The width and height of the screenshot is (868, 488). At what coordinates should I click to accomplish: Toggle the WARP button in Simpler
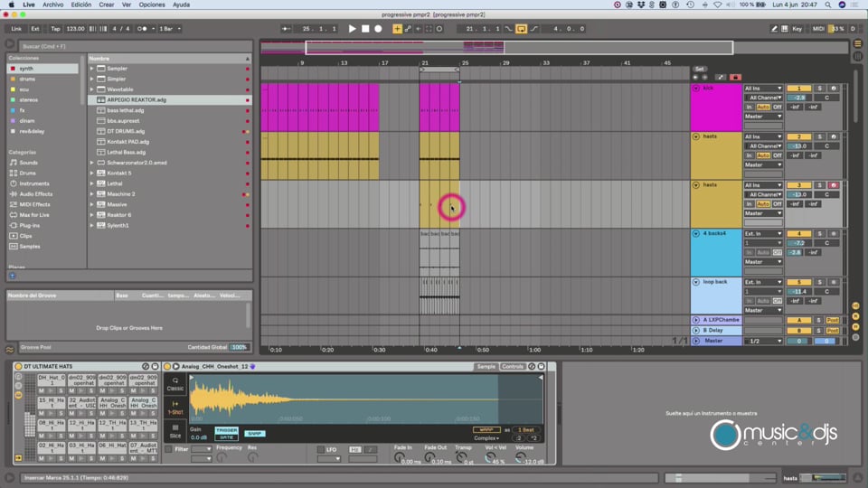click(x=486, y=430)
